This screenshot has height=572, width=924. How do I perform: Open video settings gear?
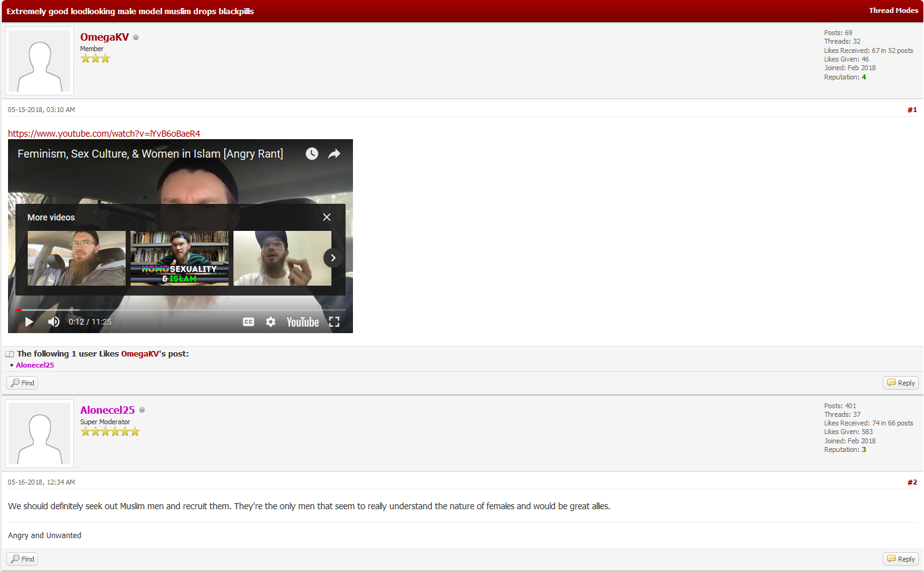[x=270, y=322]
